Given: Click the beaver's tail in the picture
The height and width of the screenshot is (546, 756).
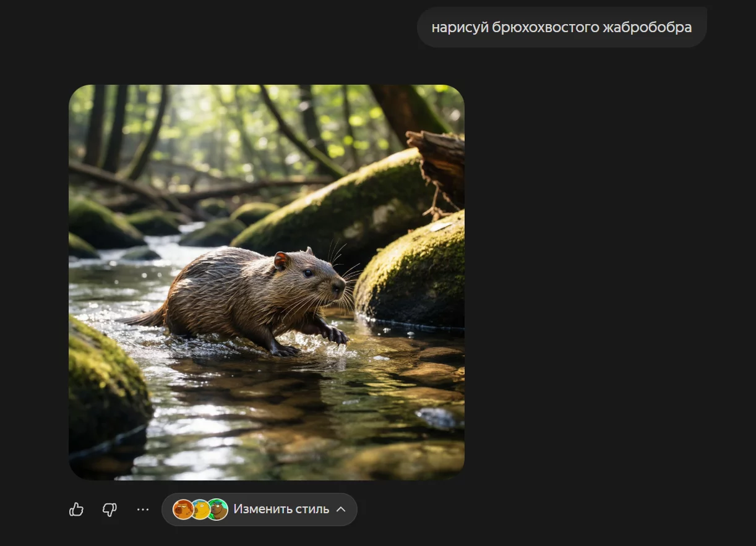Looking at the screenshot, I should pyautogui.click(x=145, y=318).
